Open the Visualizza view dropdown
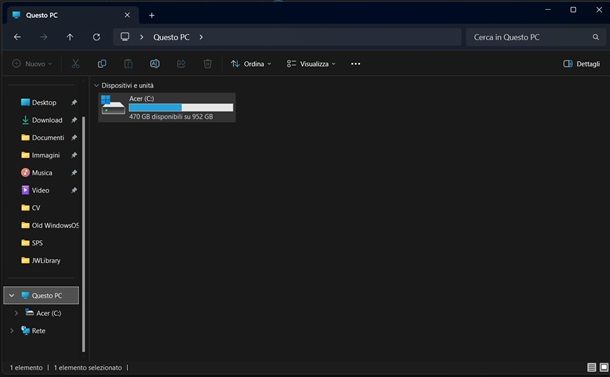 pyautogui.click(x=311, y=64)
